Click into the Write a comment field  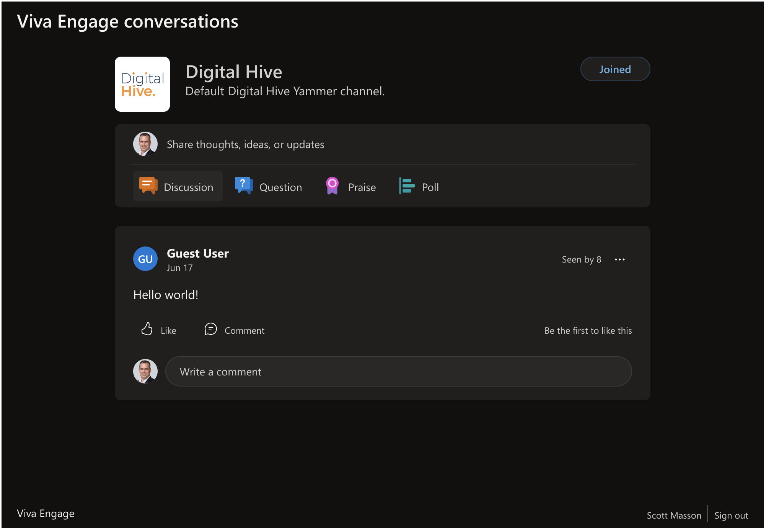pos(398,372)
